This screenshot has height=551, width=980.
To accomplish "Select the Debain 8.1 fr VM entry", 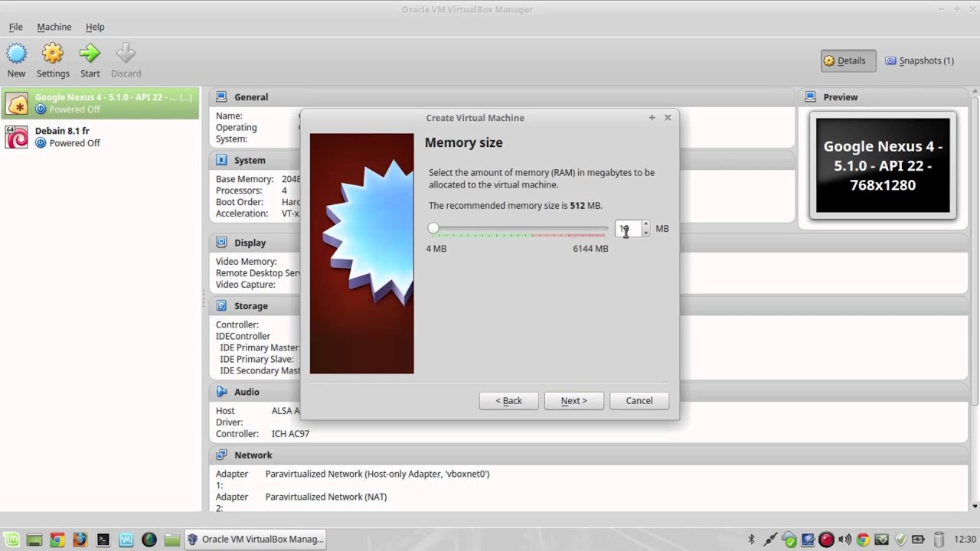I will point(100,137).
